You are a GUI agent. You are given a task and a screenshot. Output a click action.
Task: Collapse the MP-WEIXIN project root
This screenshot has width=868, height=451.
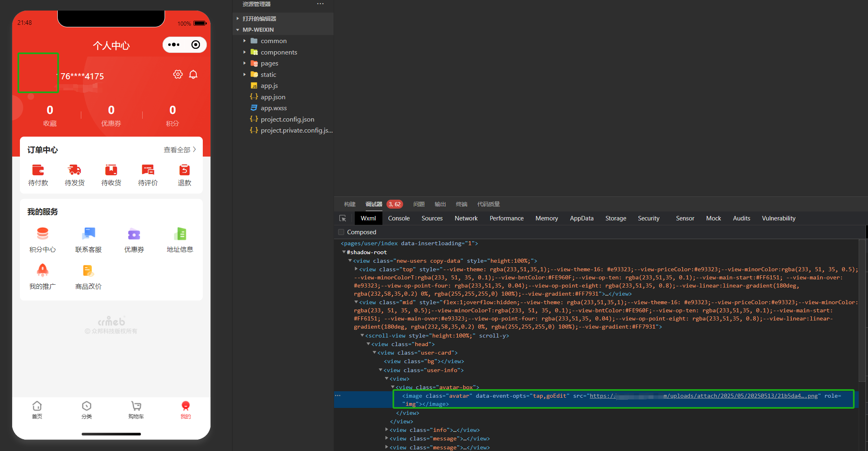(238, 30)
